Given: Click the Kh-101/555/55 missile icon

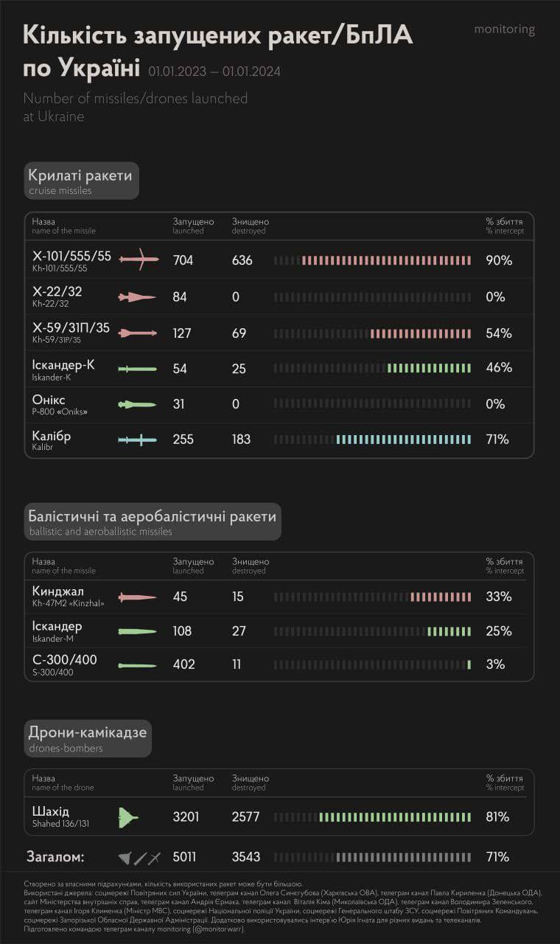Looking at the screenshot, I should pyautogui.click(x=139, y=259).
